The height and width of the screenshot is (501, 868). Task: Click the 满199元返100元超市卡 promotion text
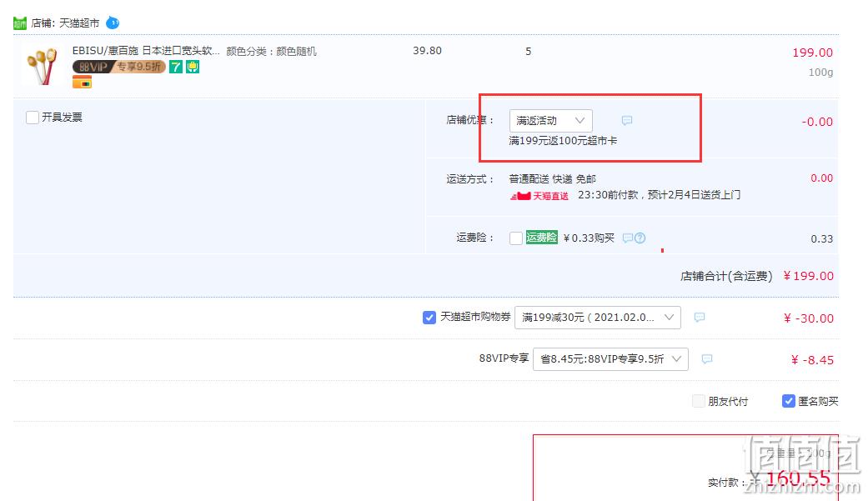(563, 141)
